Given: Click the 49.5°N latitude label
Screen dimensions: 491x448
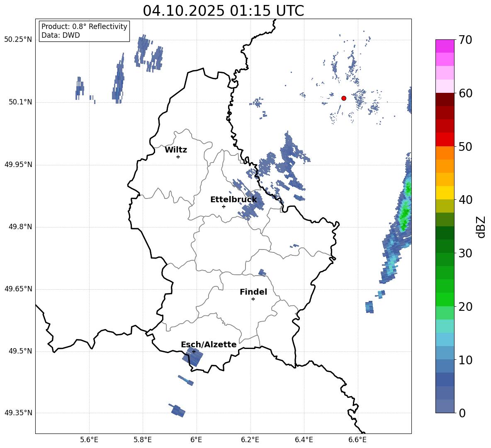Looking at the screenshot, I should tap(20, 351).
